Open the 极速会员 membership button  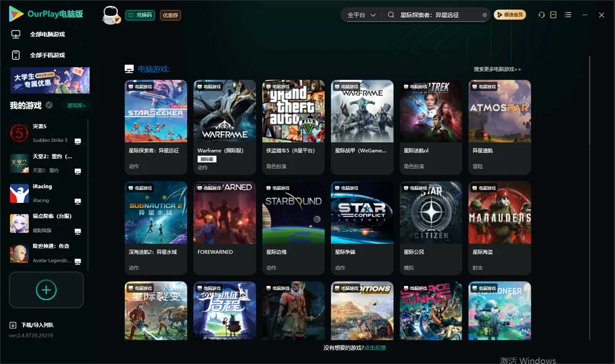click(510, 15)
